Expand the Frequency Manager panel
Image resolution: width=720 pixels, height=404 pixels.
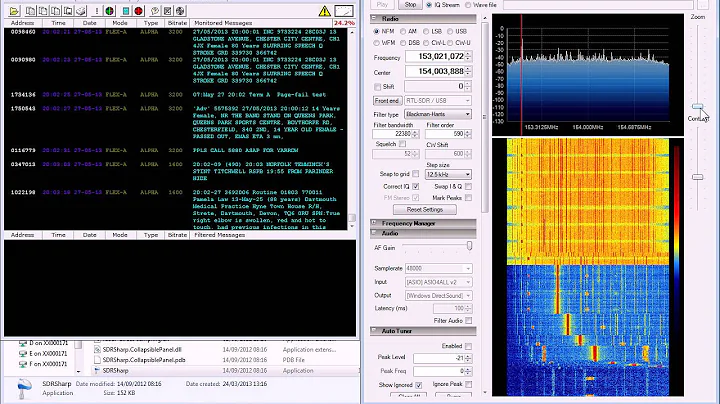point(374,223)
